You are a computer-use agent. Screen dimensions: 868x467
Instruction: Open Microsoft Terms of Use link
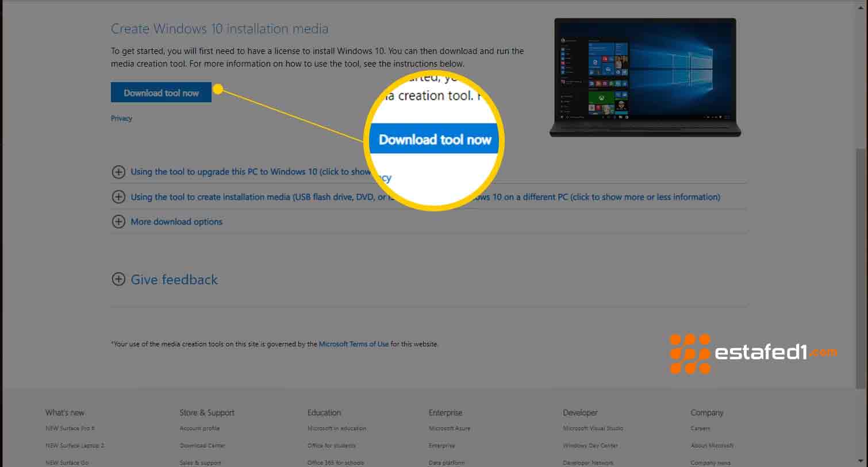tap(354, 344)
